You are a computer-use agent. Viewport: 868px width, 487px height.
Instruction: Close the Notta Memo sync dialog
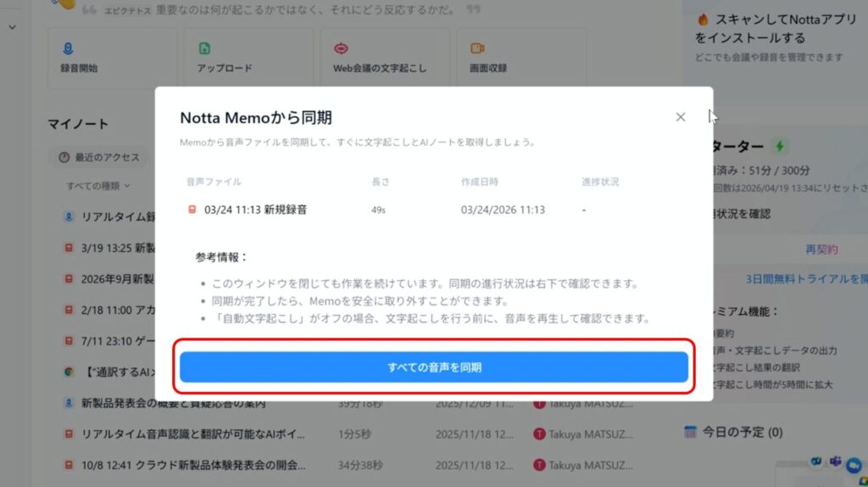pos(680,117)
